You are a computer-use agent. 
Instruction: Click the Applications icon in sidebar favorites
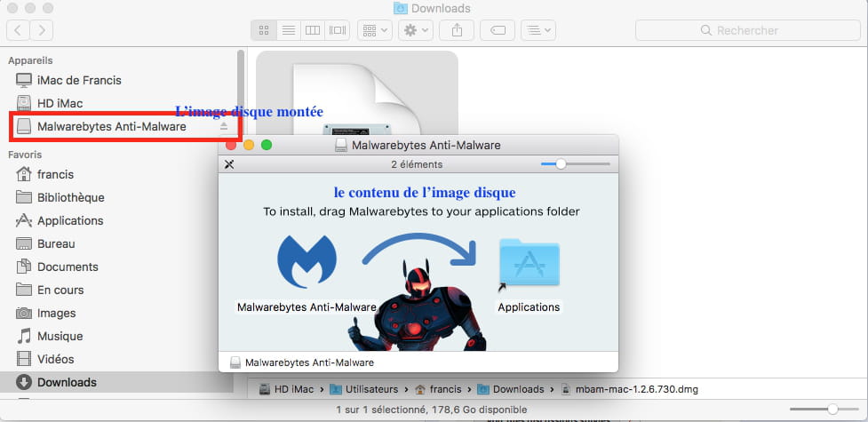24,221
